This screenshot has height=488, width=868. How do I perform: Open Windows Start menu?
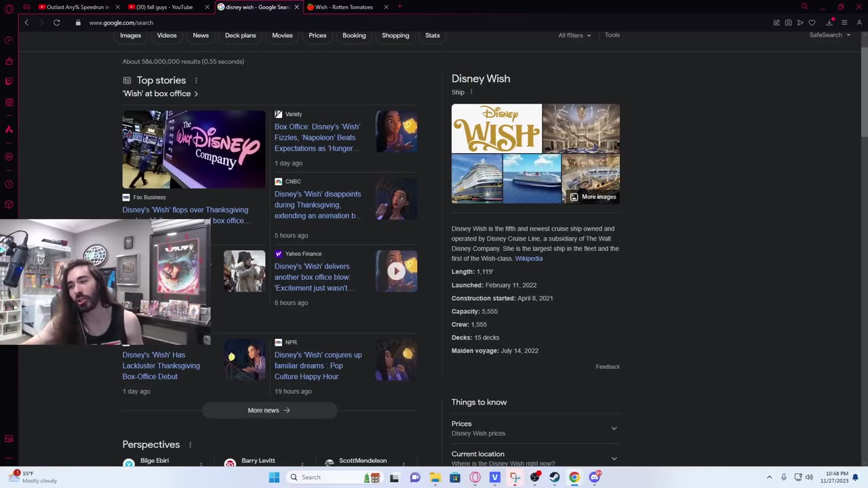pos(274,477)
